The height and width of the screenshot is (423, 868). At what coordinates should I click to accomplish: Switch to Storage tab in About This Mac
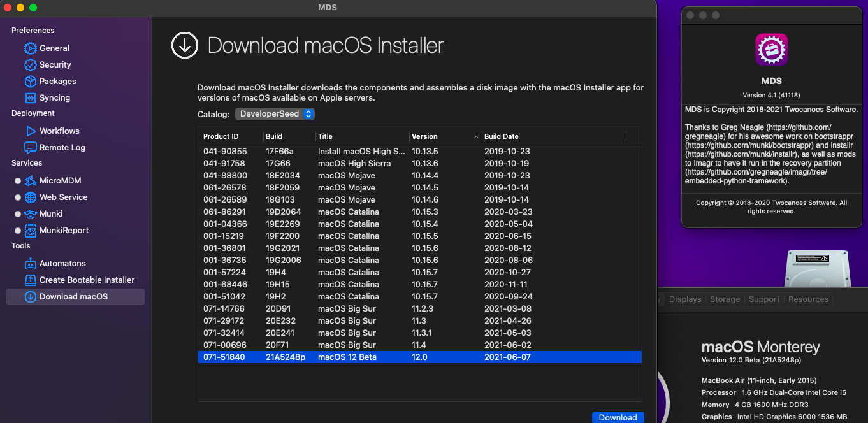tap(725, 299)
